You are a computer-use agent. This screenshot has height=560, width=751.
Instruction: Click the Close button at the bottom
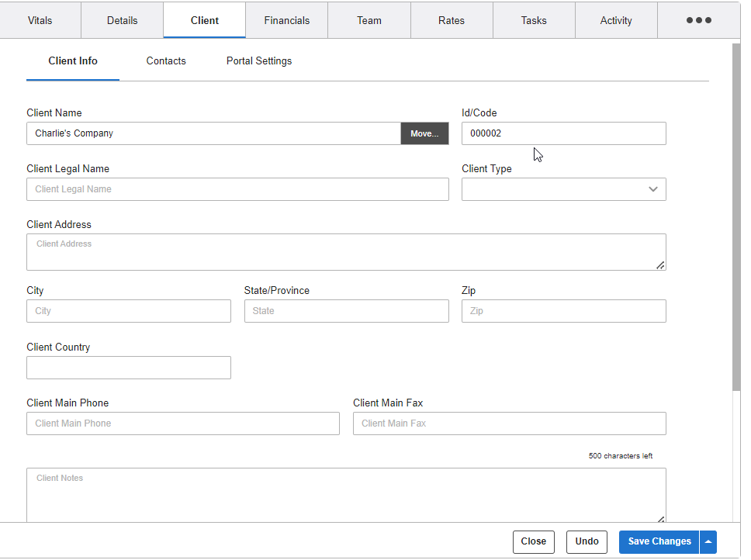533,541
